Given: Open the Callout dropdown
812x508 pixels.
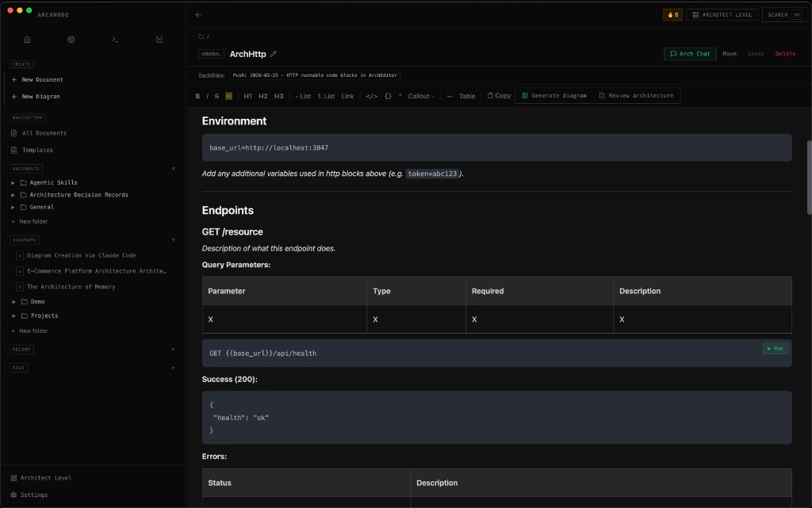Looking at the screenshot, I should [x=421, y=96].
